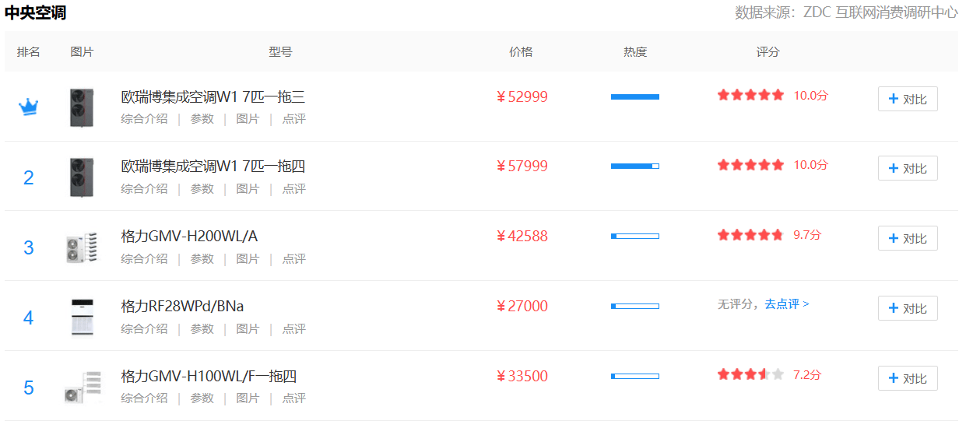Image resolution: width=980 pixels, height=428 pixels.
Task: View 参数 for 欧瑞博 W1 7匹一拖三
Action: click(x=202, y=119)
